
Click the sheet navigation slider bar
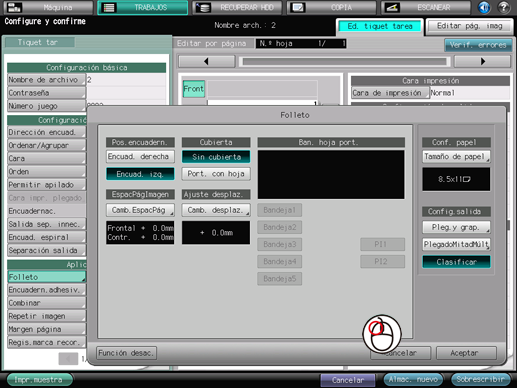[344, 62]
